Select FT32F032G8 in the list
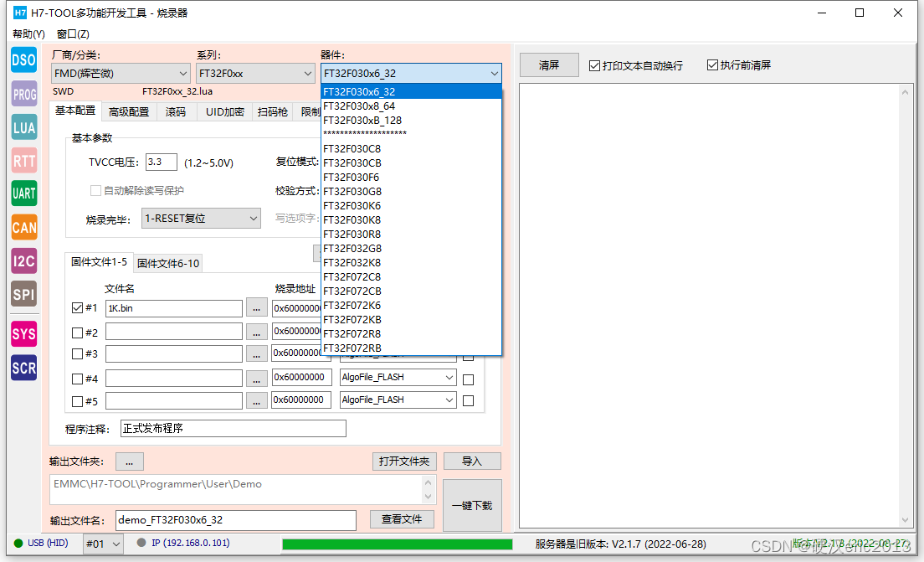This screenshot has width=924, height=562. coord(411,248)
